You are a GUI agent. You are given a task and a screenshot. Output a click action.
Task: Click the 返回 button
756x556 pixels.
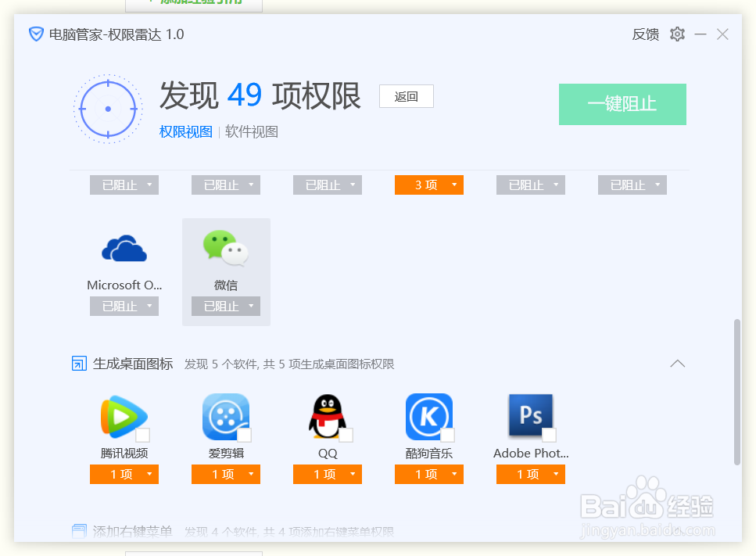(407, 96)
